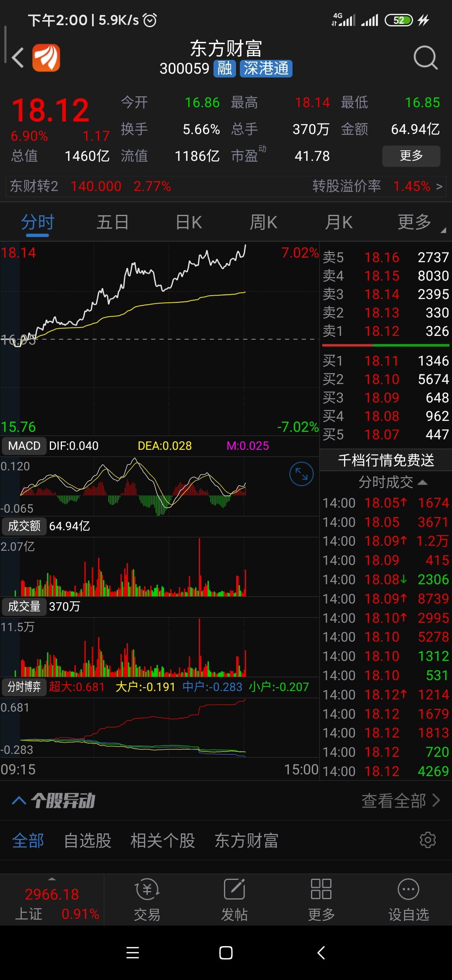Tap the 卖1 order row at 18.12
This screenshot has width=452, height=980.
[x=385, y=331]
